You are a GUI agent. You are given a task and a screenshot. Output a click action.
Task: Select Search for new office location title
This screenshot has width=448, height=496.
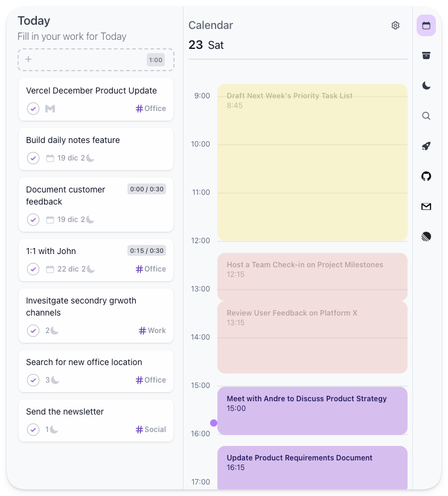84,362
